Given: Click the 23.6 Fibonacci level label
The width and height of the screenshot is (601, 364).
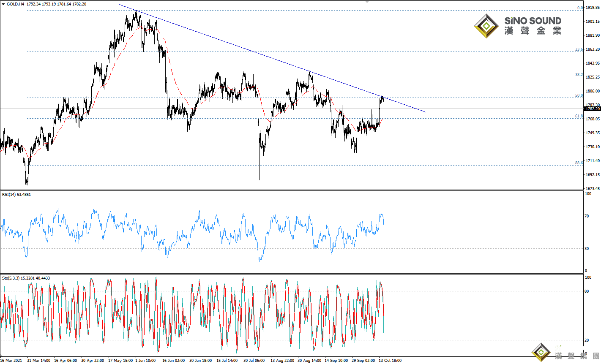Looking at the screenshot, I should click(x=579, y=49).
